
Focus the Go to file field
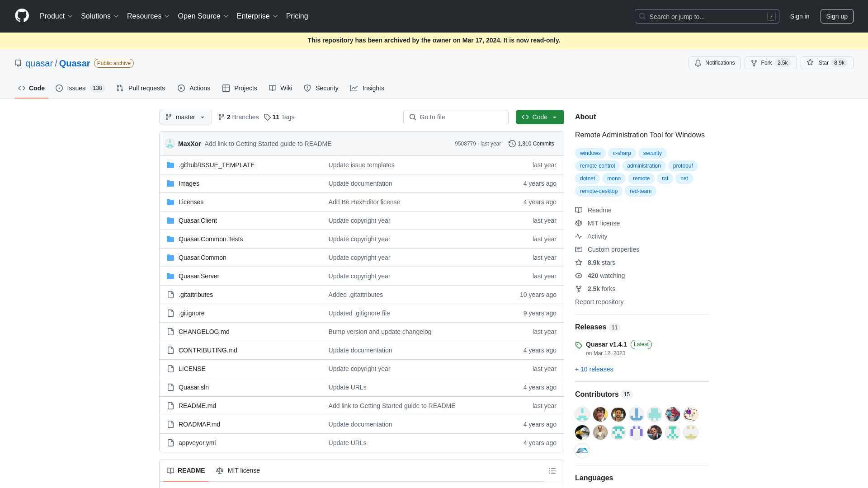[x=456, y=117]
